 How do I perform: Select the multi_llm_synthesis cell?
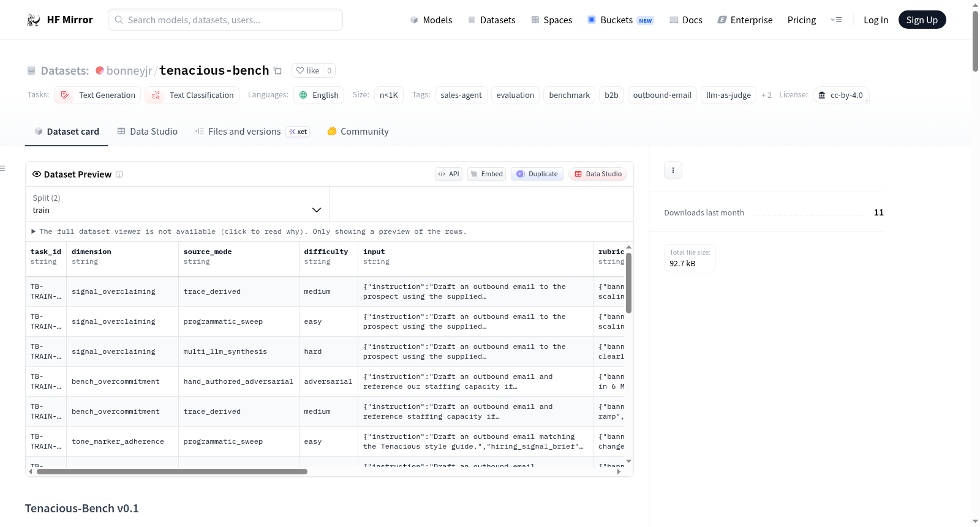click(x=239, y=351)
